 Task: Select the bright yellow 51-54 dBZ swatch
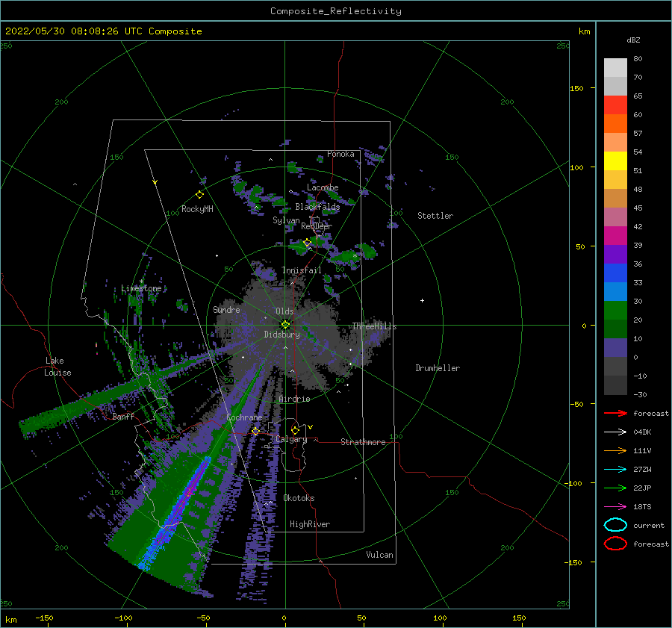tap(615, 161)
